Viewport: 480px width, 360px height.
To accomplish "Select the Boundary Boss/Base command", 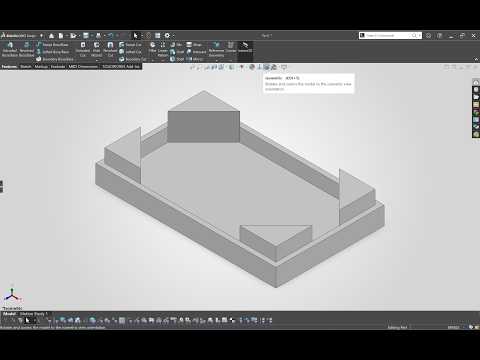I will tap(55, 59).
